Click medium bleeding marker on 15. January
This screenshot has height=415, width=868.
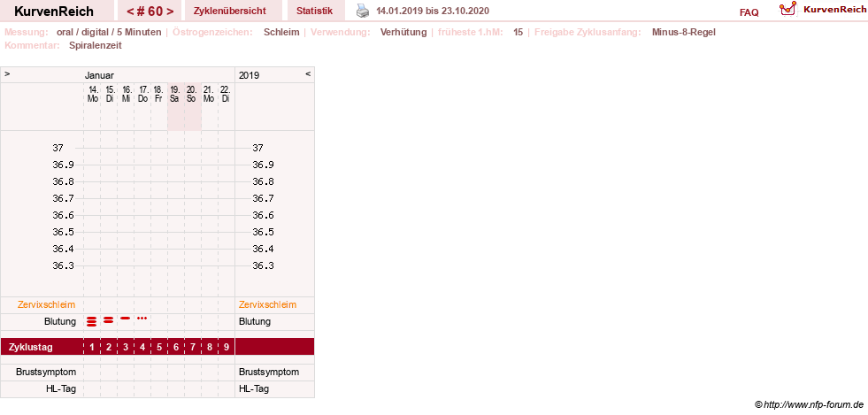click(x=109, y=319)
